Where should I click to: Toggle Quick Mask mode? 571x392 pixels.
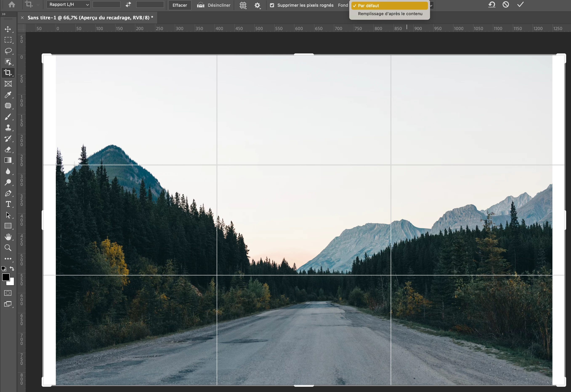pyautogui.click(x=8, y=293)
